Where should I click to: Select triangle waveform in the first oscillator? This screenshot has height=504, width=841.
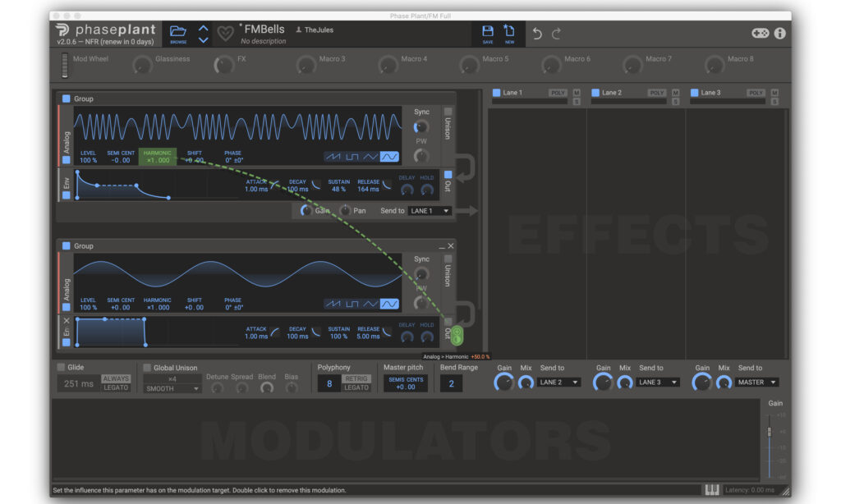[370, 157]
